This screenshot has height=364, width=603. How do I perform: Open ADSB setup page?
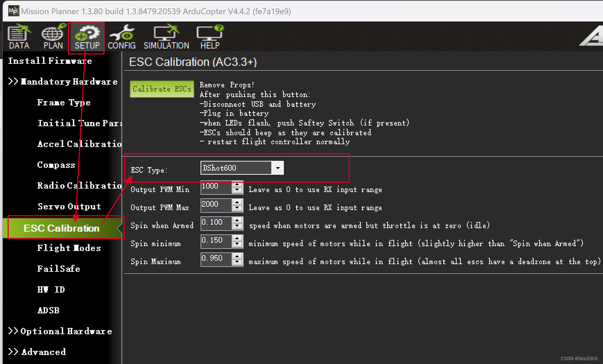pyautogui.click(x=48, y=311)
